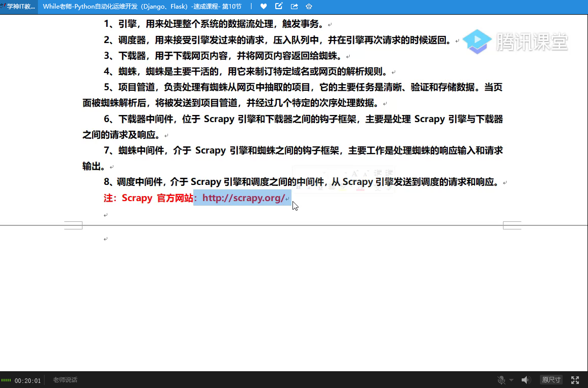The image size is (588, 388).
Task: Open the http://scrapy.org/ link
Action: (243, 198)
